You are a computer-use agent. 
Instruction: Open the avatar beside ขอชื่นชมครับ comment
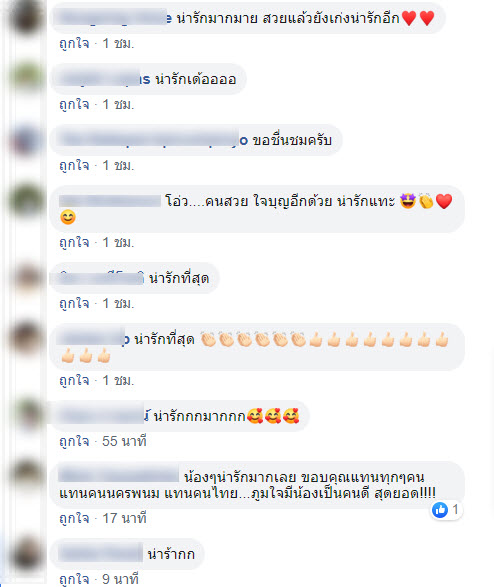[x=25, y=140]
